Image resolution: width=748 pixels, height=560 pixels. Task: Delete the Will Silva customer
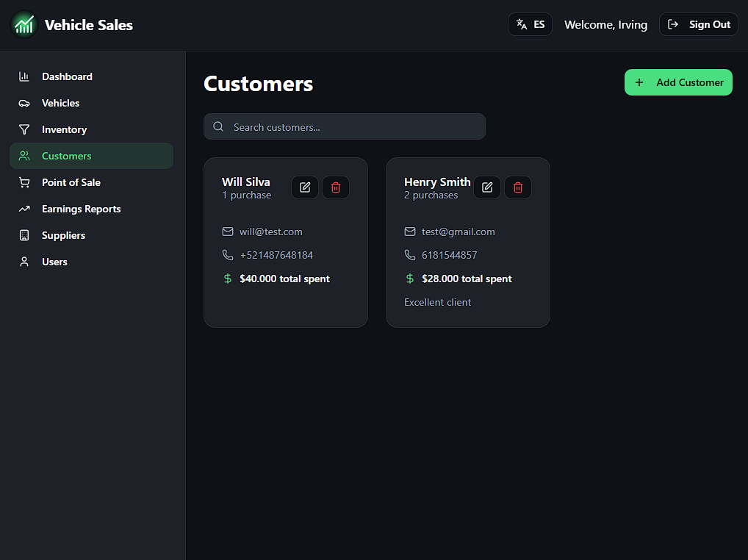click(x=336, y=187)
